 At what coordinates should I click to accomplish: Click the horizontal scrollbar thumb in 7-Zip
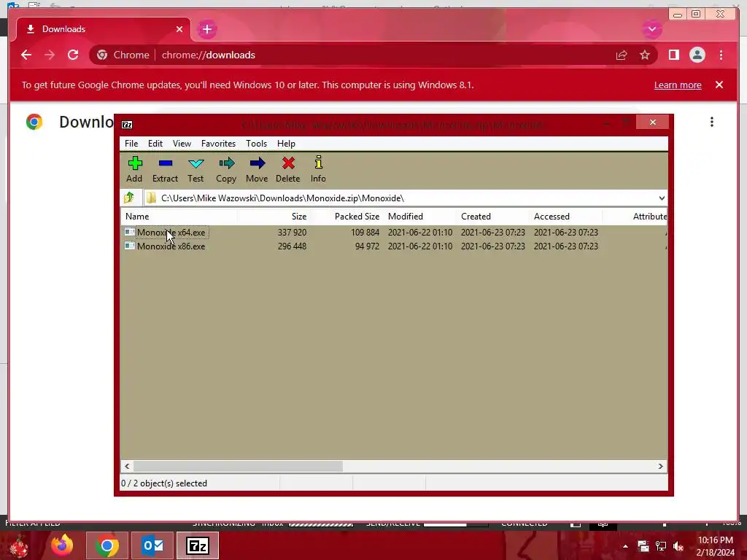[x=238, y=466]
